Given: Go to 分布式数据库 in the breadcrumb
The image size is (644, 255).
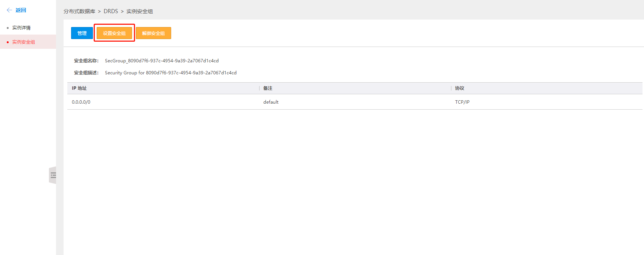Looking at the screenshot, I should coord(79,11).
